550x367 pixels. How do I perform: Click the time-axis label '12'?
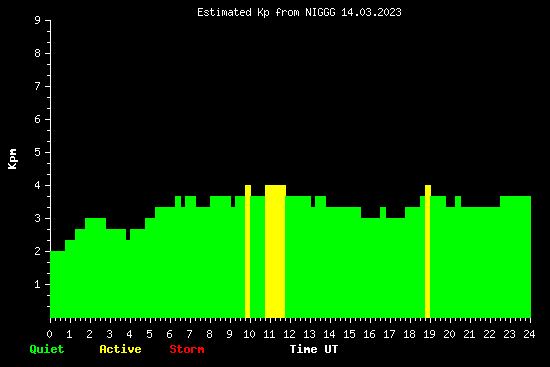click(289, 334)
